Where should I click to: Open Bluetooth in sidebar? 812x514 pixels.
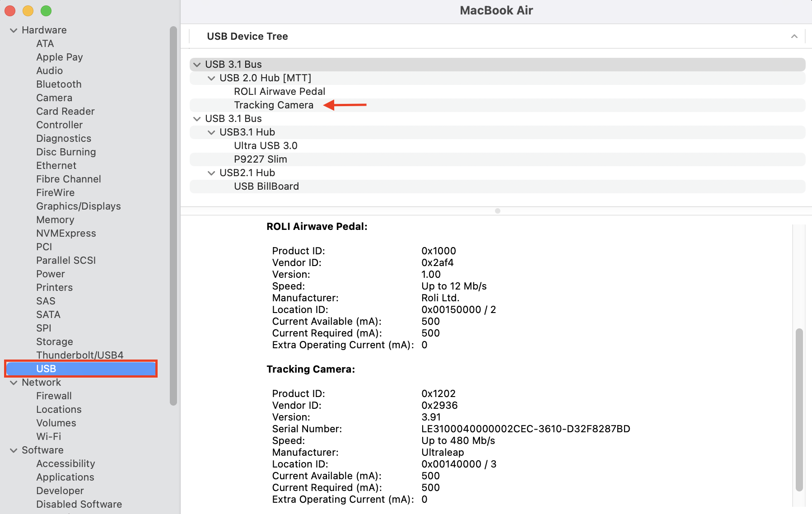pos(59,84)
